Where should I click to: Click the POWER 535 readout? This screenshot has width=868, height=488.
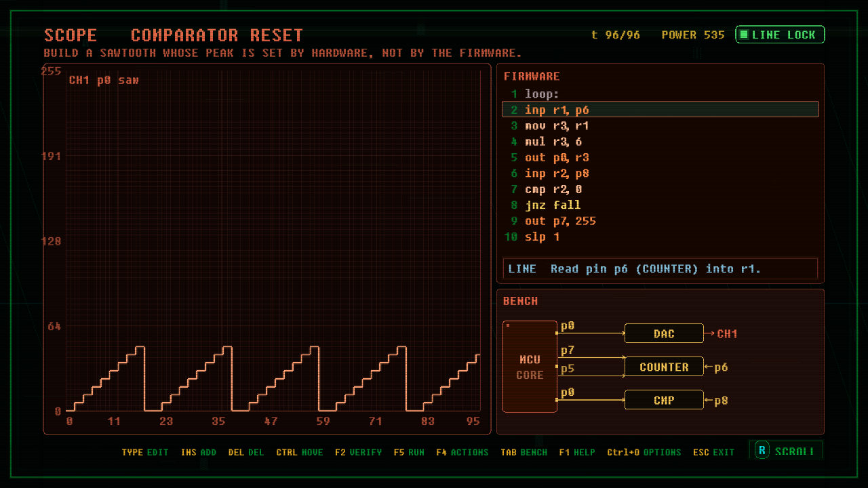click(693, 35)
